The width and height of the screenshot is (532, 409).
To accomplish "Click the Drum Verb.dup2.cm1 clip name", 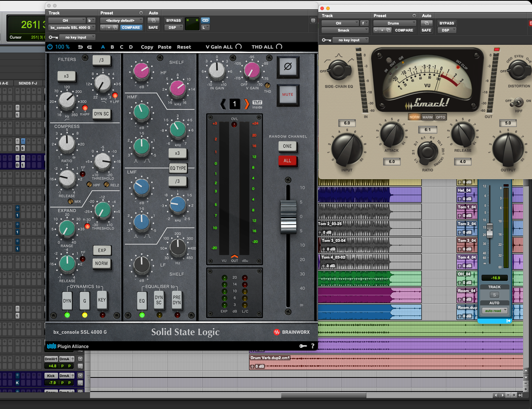I will click(270, 358).
